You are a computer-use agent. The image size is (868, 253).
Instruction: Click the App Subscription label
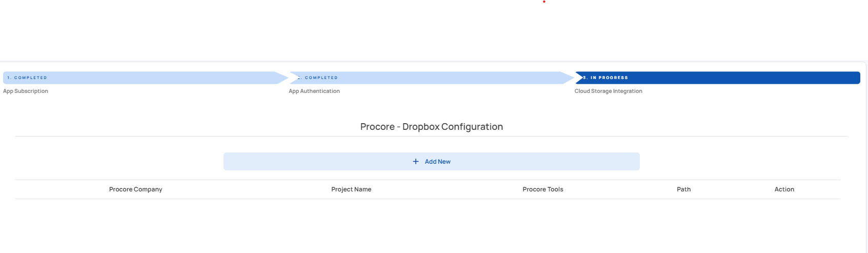(26, 91)
